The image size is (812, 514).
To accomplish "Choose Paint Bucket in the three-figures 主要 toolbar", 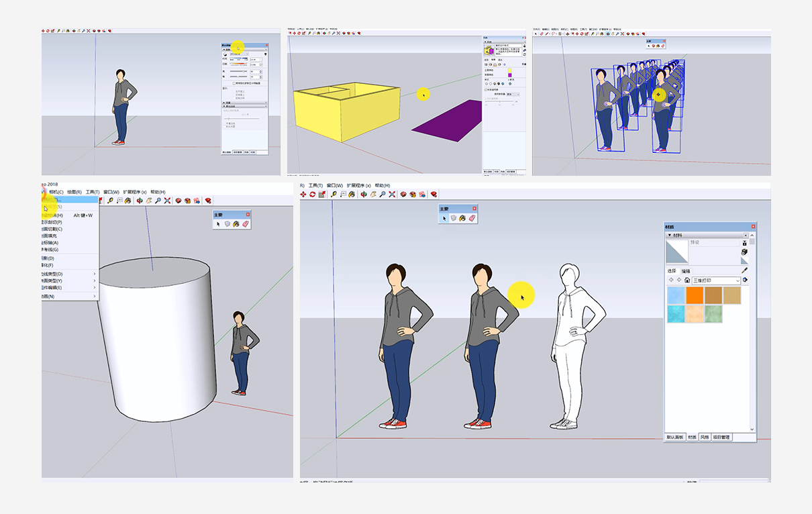I will pyautogui.click(x=463, y=218).
